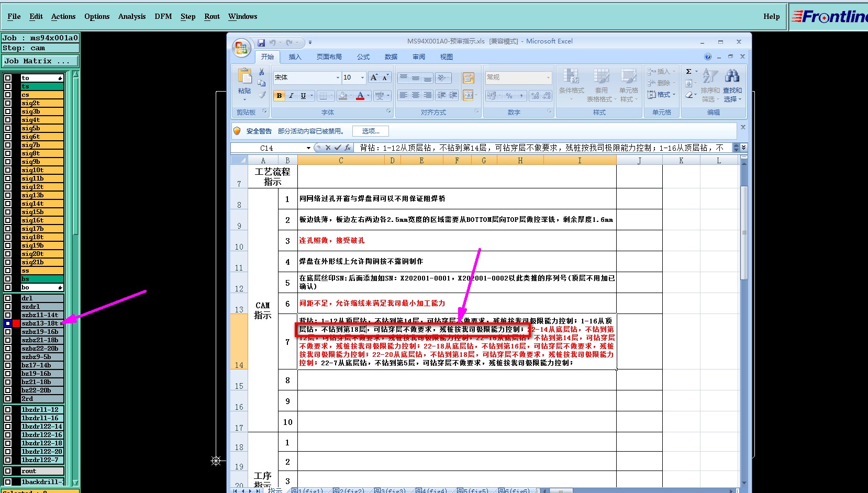Image resolution: width=868 pixels, height=493 pixels.
Task: Open Find and Select (查找和选择) binoculars
Action: click(732, 85)
